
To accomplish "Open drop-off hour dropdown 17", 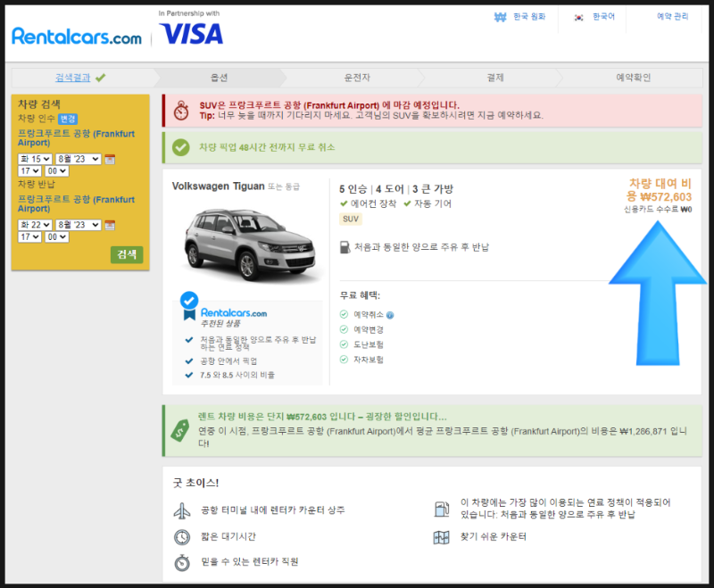I will pos(29,237).
